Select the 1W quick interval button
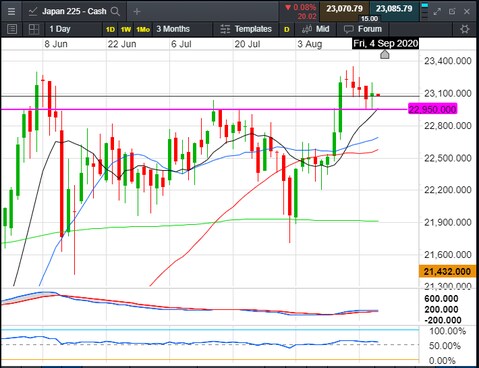This screenshot has height=368, width=479. (126, 30)
